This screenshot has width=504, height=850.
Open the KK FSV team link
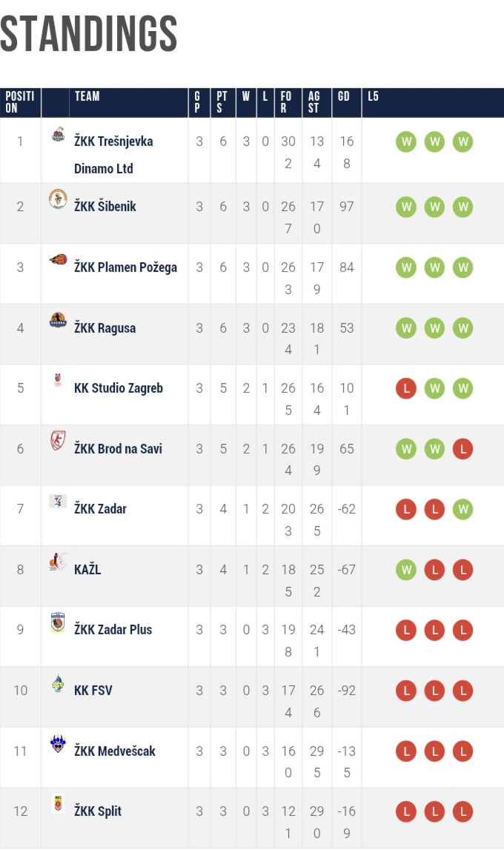pos(93,690)
